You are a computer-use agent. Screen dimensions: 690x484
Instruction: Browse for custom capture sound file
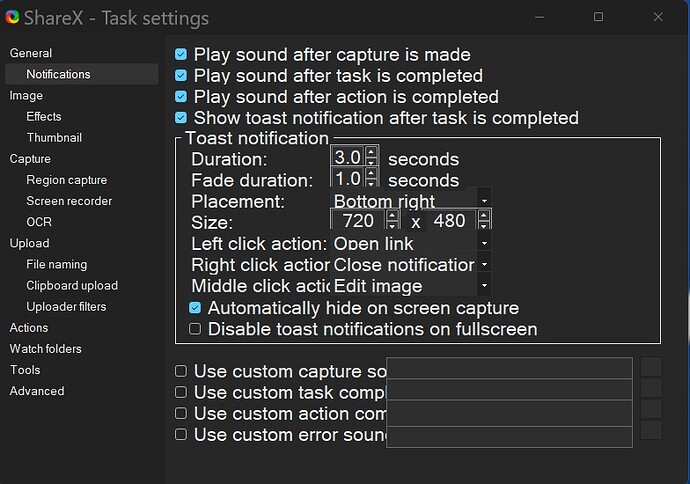point(651,367)
